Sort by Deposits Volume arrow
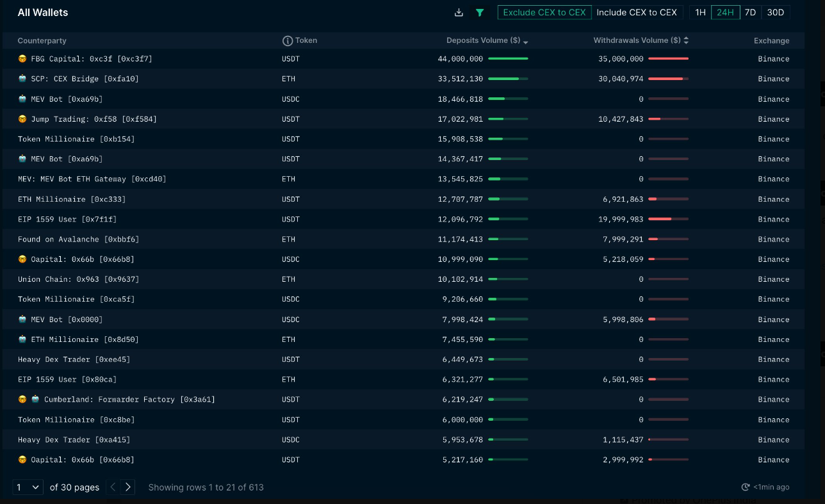Image resolution: width=825 pixels, height=504 pixels. [x=526, y=42]
